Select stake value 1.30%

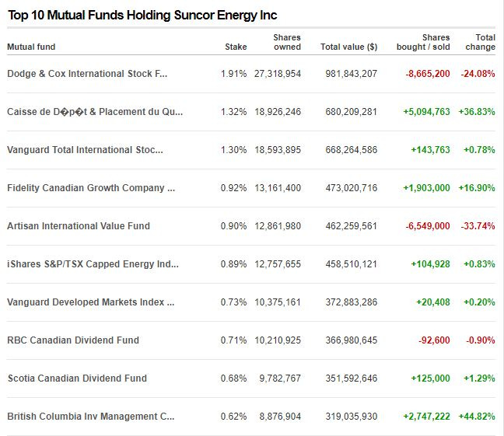pyautogui.click(x=233, y=150)
